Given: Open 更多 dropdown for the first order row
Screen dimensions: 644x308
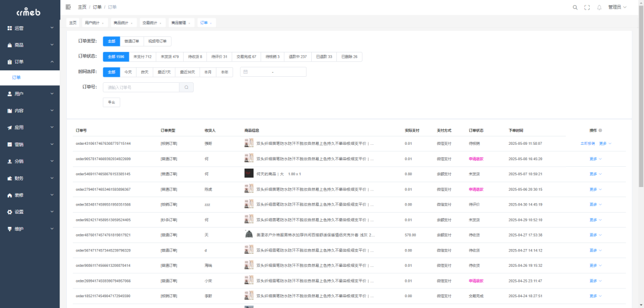Looking at the screenshot, I should 605,144.
